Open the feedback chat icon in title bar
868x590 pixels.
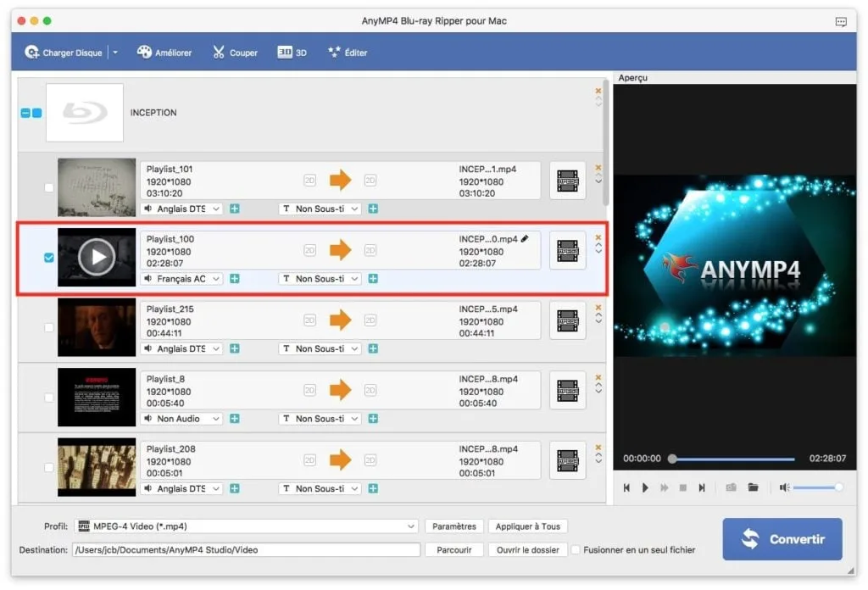[841, 21]
